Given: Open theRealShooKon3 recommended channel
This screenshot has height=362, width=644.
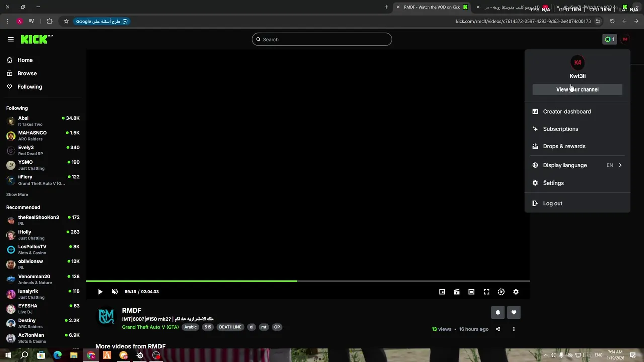Looking at the screenshot, I should [43, 220].
